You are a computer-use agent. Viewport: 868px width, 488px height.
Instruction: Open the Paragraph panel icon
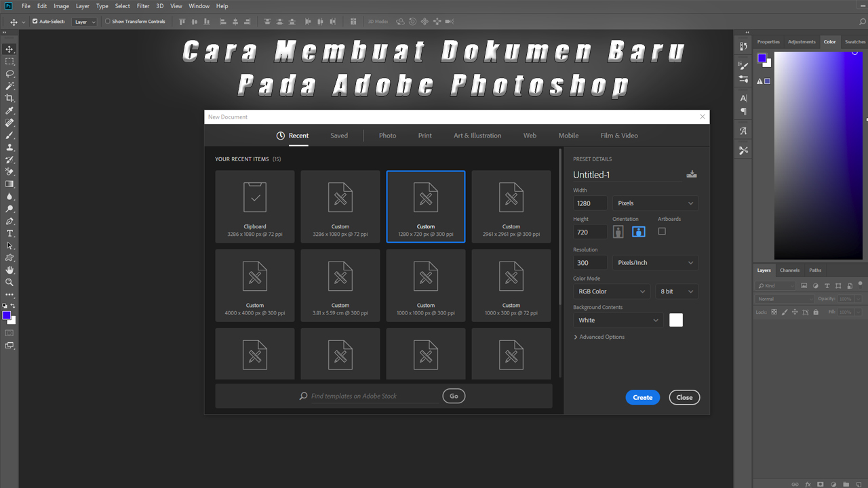click(x=744, y=111)
